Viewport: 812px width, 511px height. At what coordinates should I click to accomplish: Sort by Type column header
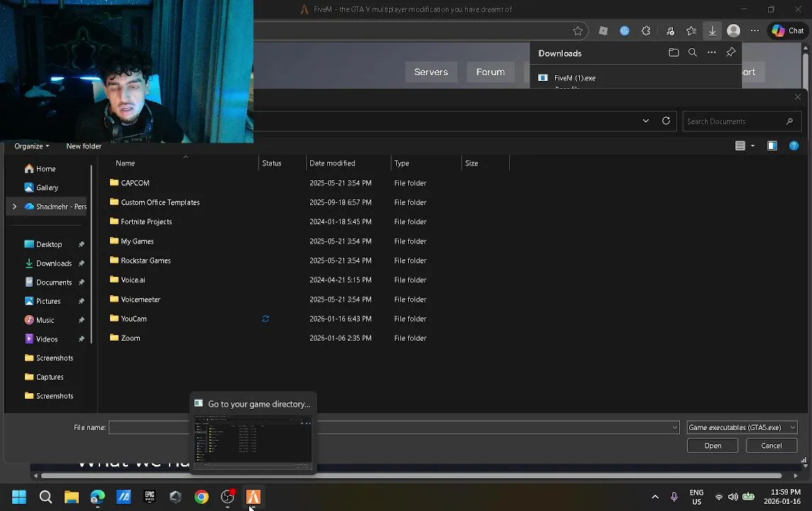point(401,163)
